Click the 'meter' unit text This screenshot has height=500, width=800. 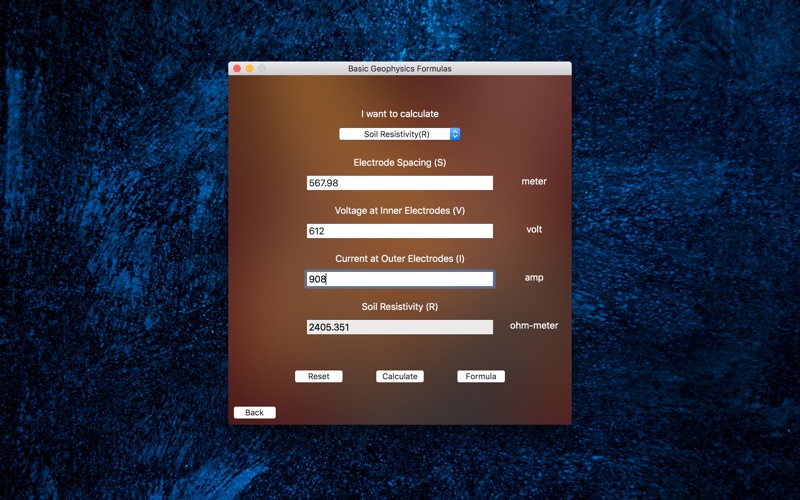pyautogui.click(x=534, y=181)
